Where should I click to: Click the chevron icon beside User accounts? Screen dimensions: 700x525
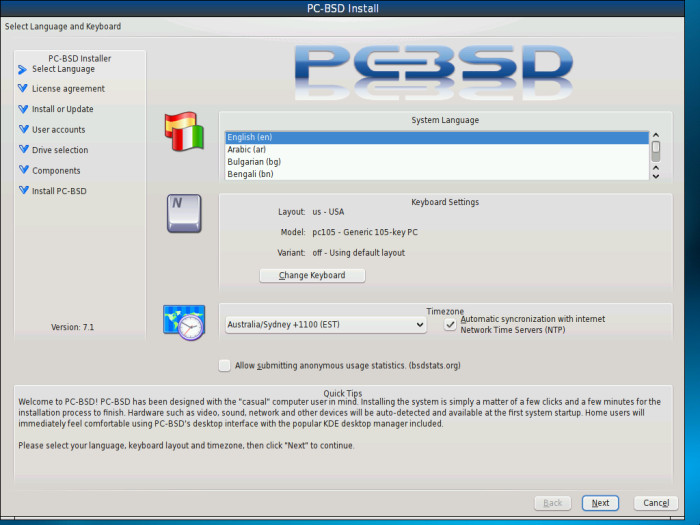coord(24,129)
